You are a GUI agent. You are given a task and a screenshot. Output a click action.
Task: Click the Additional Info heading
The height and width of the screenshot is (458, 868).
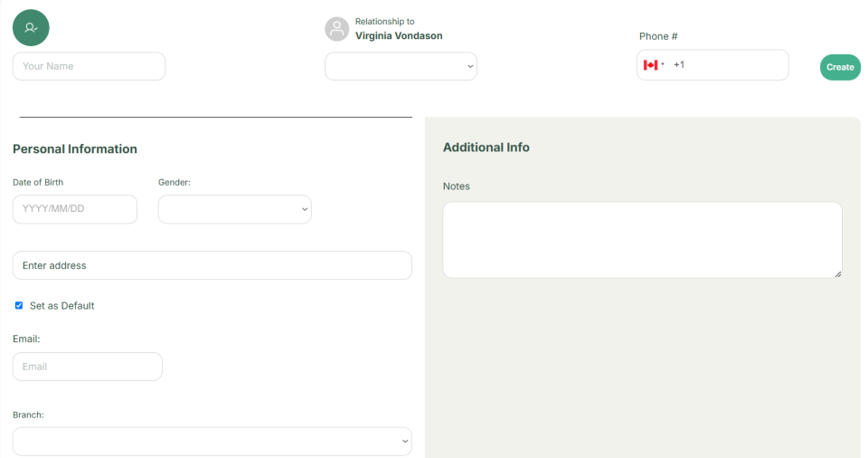486,148
